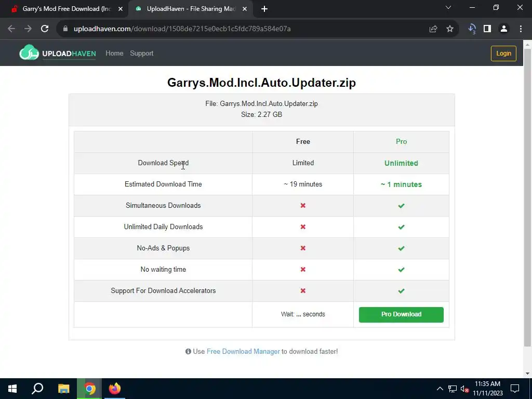Click the green Pro Download button
The width and height of the screenshot is (532, 399).
[401, 314]
